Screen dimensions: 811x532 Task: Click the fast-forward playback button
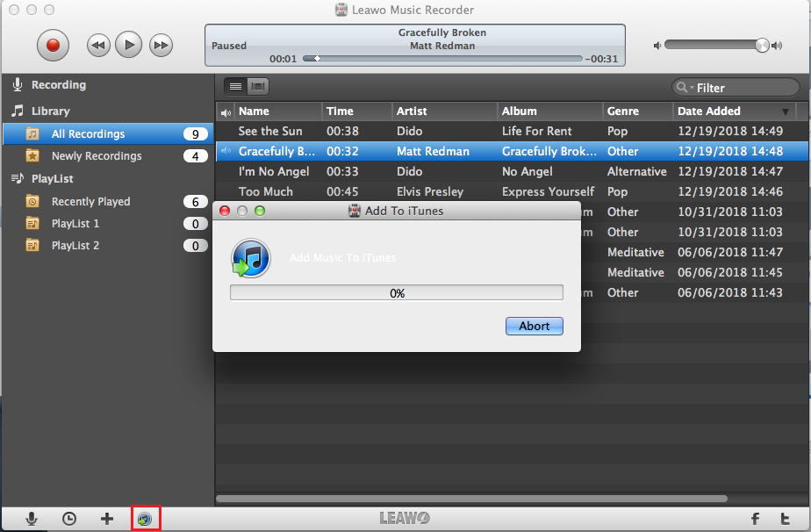pos(160,45)
